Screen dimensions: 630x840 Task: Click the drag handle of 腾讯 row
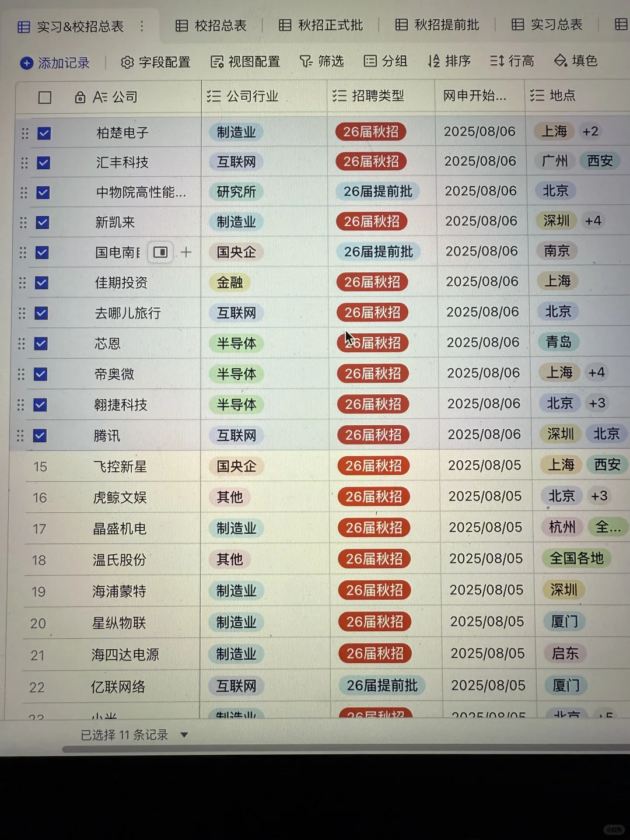tap(20, 436)
